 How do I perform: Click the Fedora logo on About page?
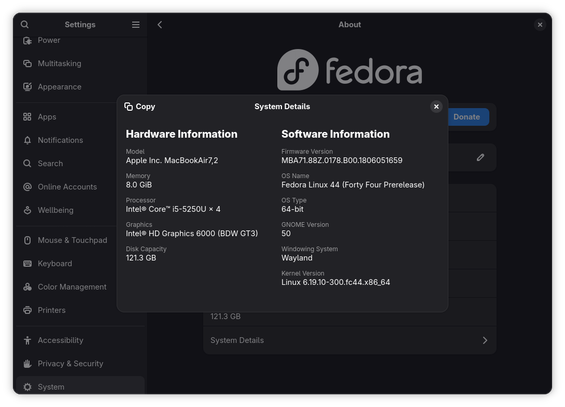pos(350,70)
